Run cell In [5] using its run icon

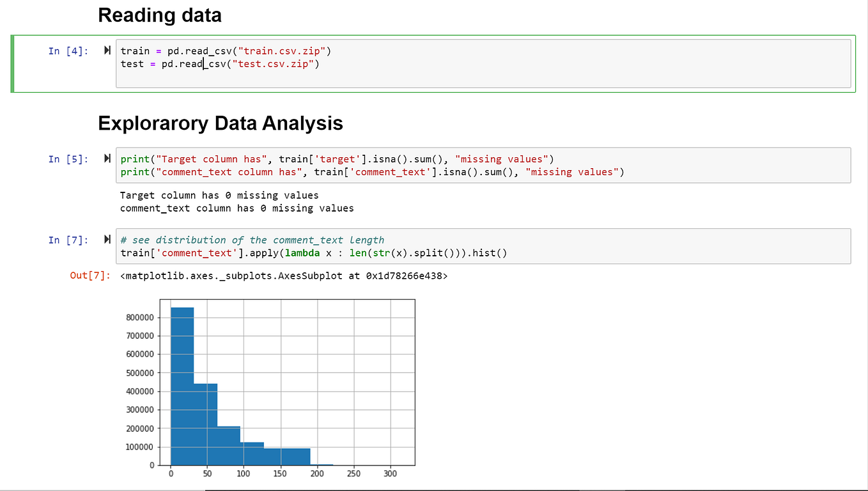tap(107, 159)
